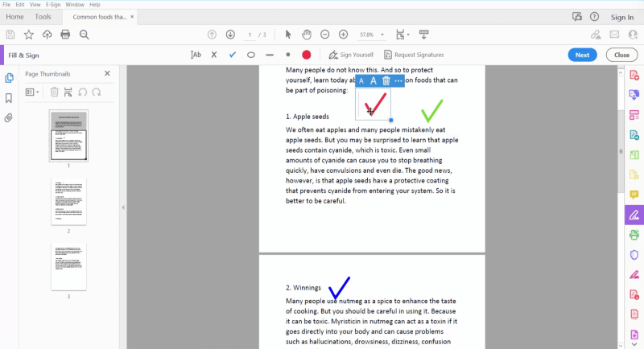
Task: Open the question-mark help icon
Action: (594, 17)
